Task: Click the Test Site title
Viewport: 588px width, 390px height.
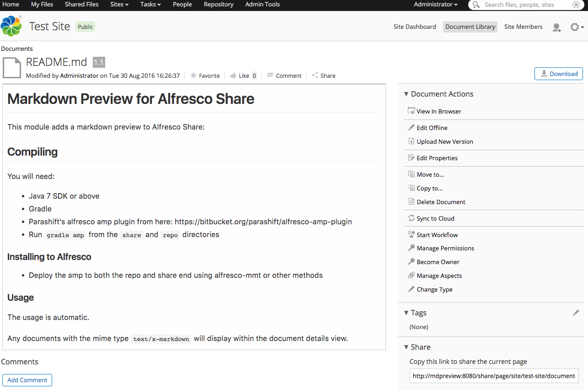Action: tap(49, 26)
